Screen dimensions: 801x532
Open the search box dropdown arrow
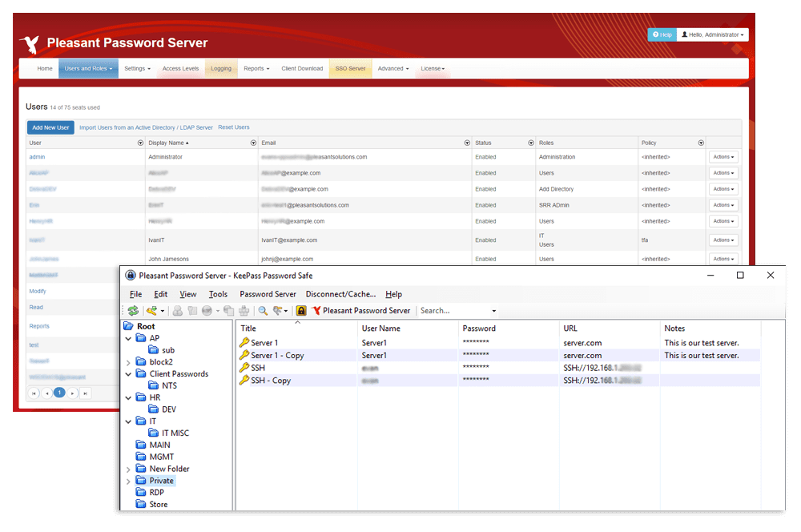(494, 311)
